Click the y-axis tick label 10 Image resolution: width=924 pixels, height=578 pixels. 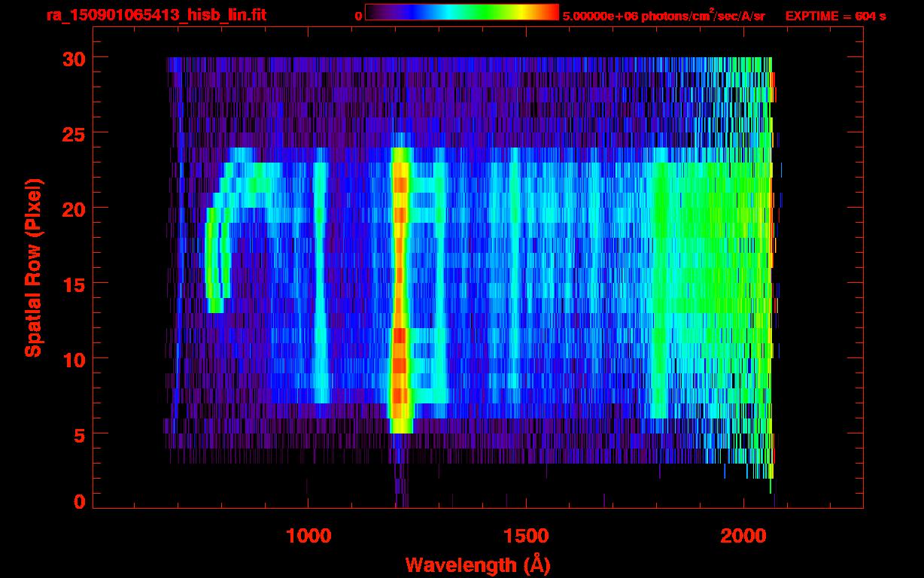click(72, 359)
